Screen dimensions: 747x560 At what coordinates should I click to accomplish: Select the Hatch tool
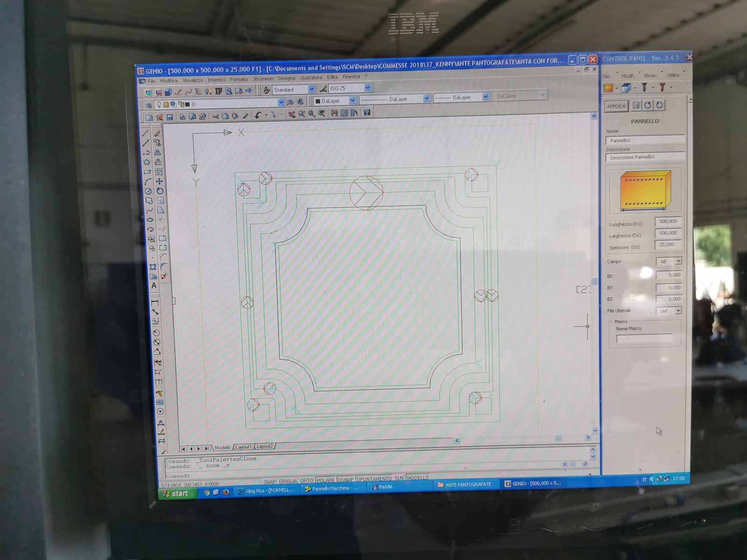coord(153,266)
